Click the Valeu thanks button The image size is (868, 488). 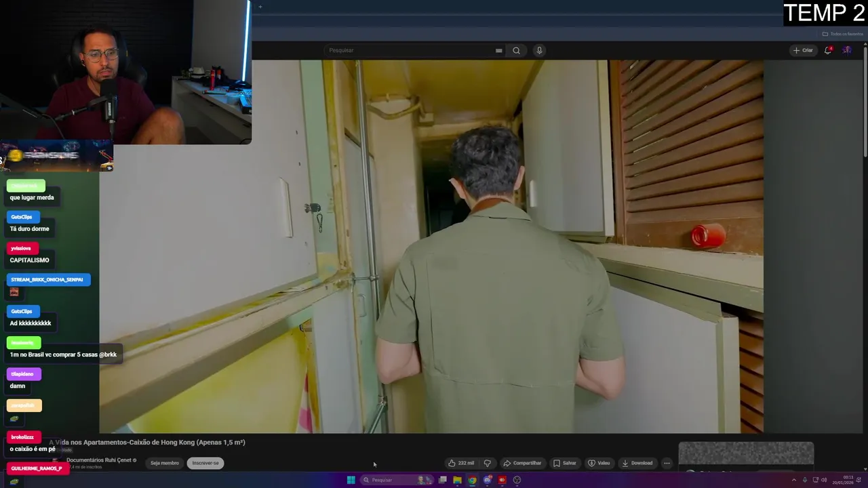[599, 463]
